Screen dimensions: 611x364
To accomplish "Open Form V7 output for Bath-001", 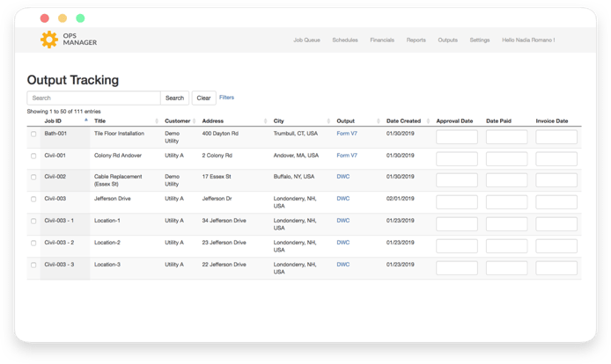I will click(x=347, y=134).
